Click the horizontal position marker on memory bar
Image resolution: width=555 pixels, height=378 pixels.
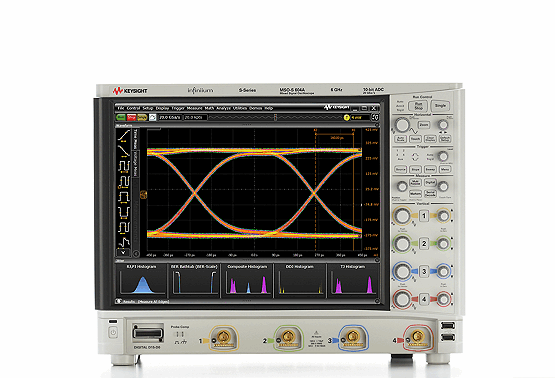275,118
